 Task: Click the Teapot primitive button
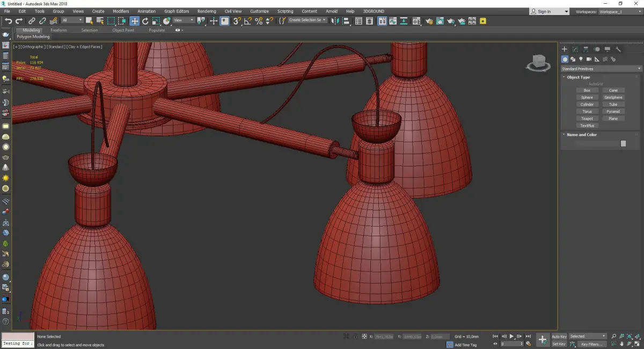pos(587,119)
